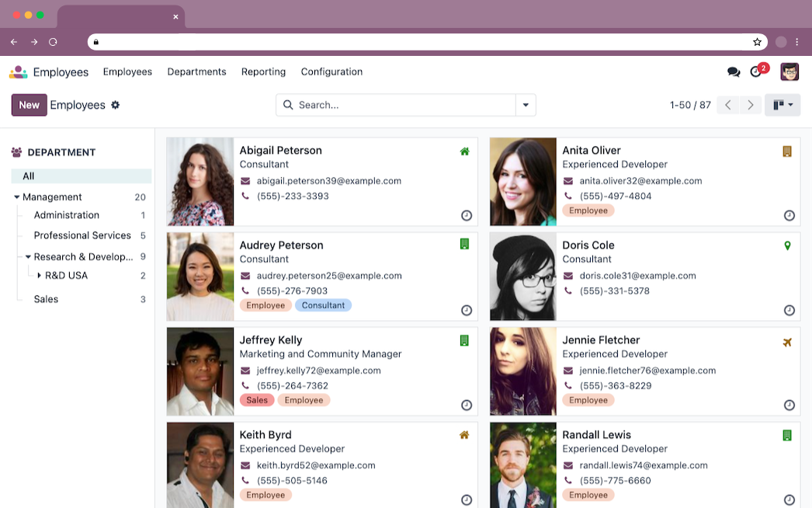Click Abigail Peterson's green home presence icon

click(464, 151)
